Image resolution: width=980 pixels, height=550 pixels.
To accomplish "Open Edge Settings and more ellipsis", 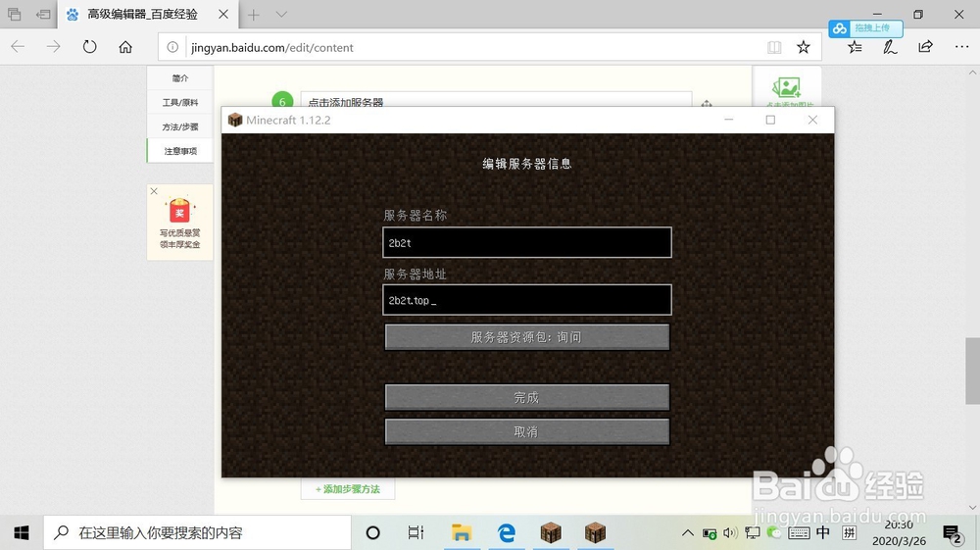I will [961, 47].
